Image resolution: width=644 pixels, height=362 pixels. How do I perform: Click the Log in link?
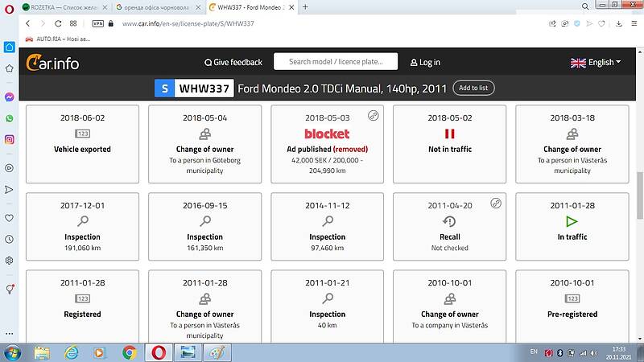tap(425, 62)
